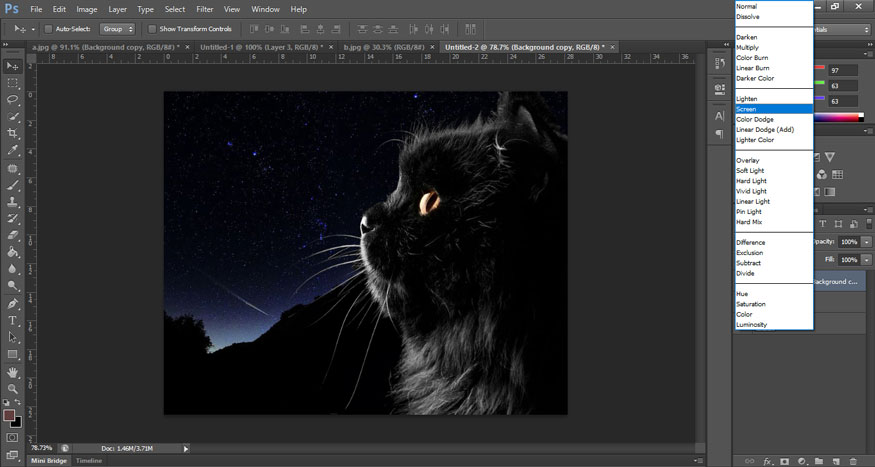Viewport: 875px width, 467px height.
Task: Choose Luminosity blend mode
Action: point(774,325)
